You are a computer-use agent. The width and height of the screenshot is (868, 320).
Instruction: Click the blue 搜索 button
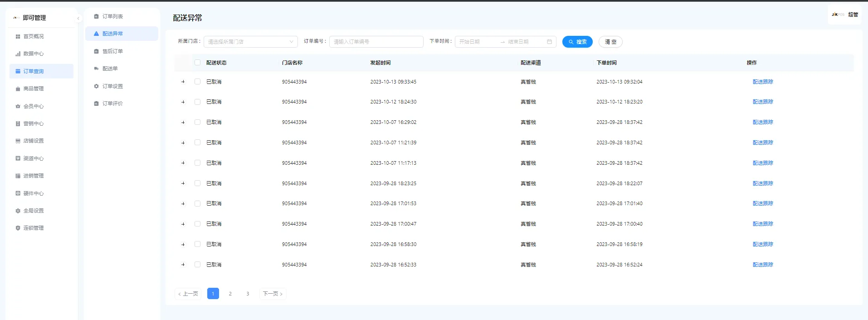pyautogui.click(x=577, y=42)
